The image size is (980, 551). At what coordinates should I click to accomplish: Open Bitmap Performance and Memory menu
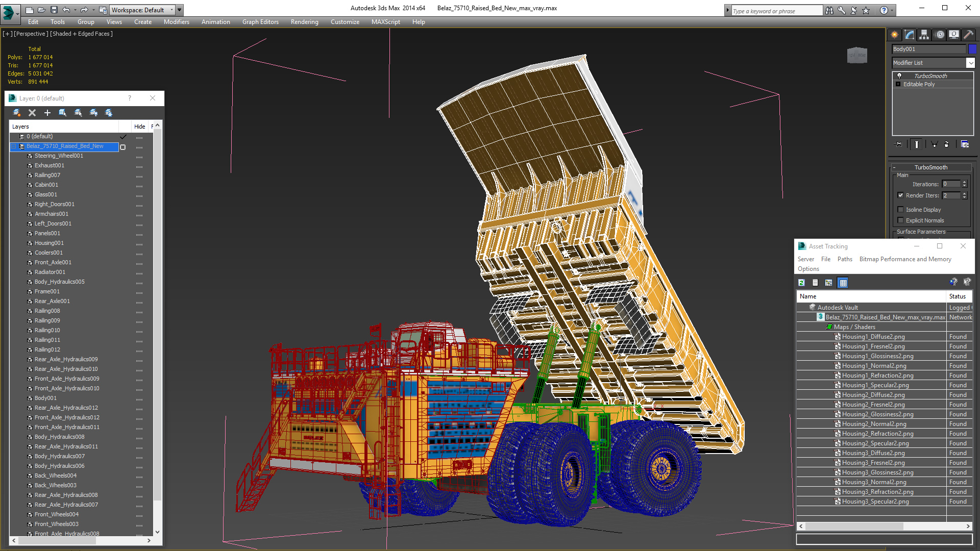tap(905, 259)
